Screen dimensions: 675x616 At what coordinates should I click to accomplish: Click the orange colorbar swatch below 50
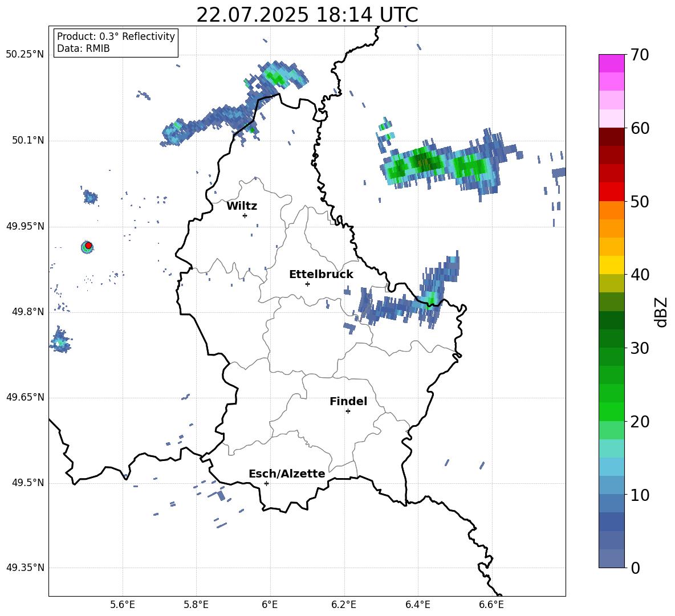point(612,210)
